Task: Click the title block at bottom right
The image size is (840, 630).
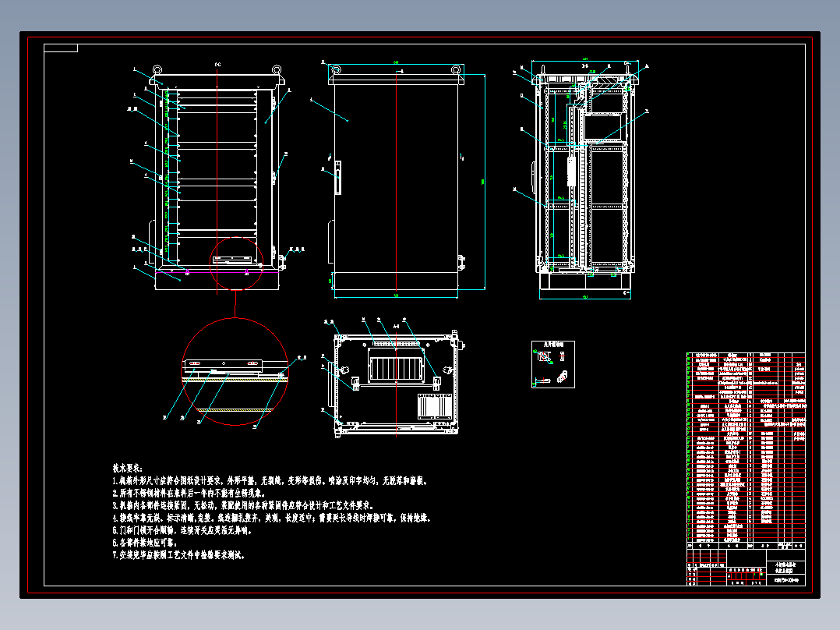Action: pos(746,566)
